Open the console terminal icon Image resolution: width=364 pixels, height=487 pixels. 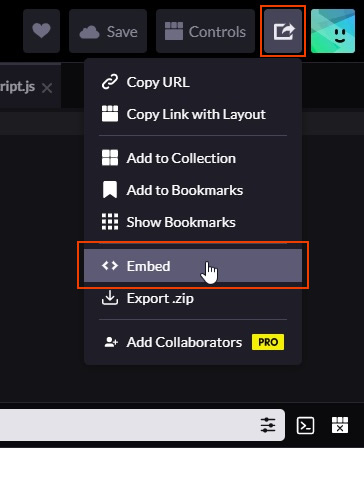click(305, 425)
